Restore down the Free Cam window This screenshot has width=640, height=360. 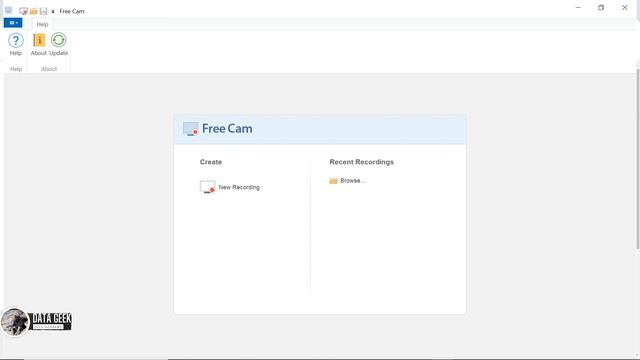(601, 8)
